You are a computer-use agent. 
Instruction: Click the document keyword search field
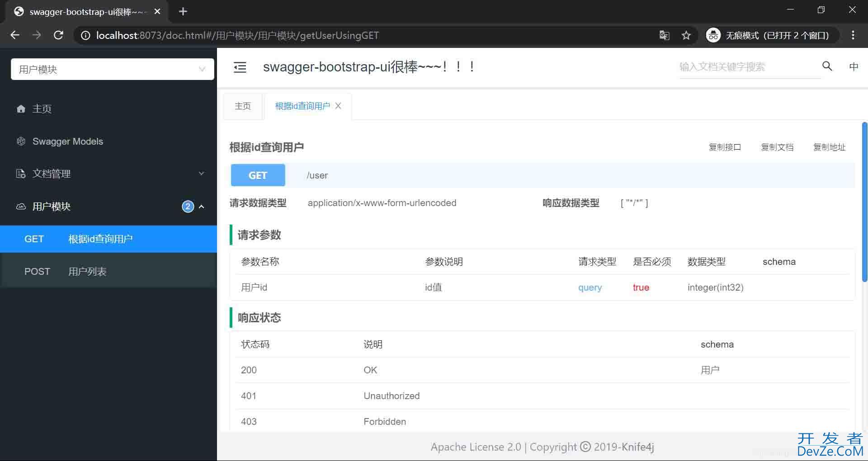coord(750,67)
